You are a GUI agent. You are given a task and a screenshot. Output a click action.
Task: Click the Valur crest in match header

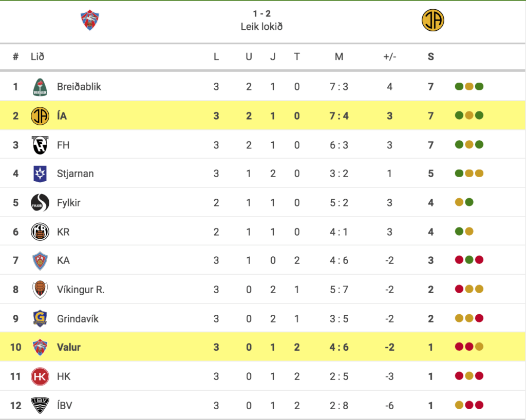[x=90, y=20]
